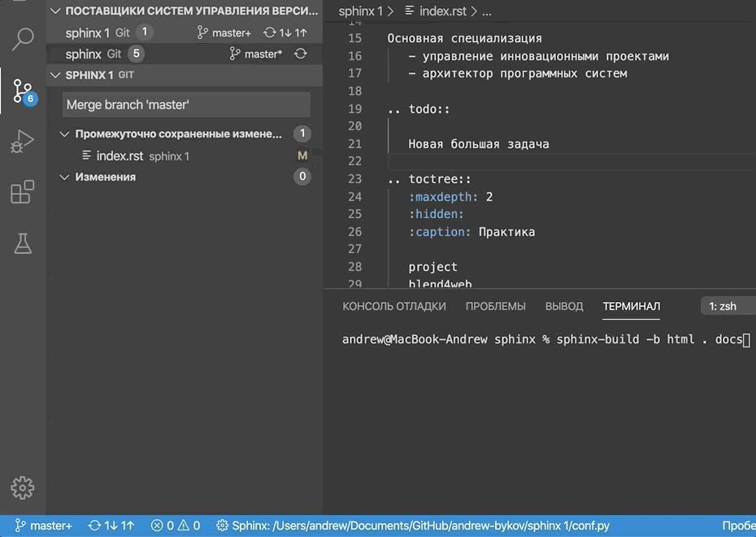Click master+ branch in status bar
The image size is (756, 537).
[44, 526]
